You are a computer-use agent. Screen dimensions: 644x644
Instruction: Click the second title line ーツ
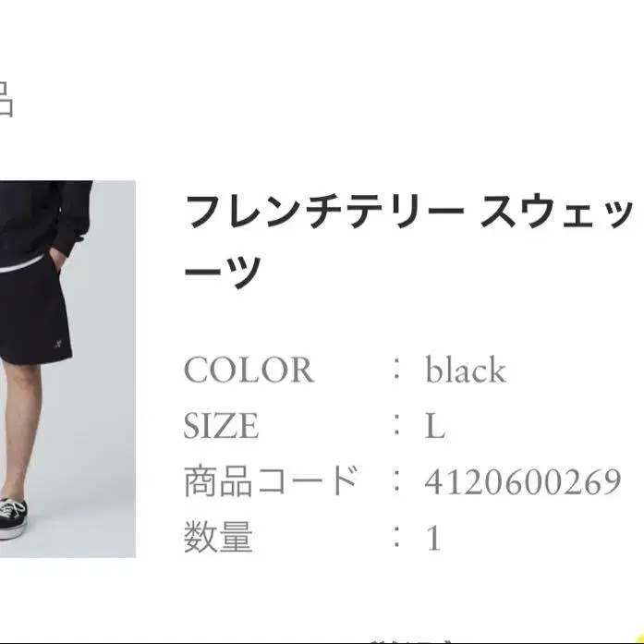(x=223, y=271)
